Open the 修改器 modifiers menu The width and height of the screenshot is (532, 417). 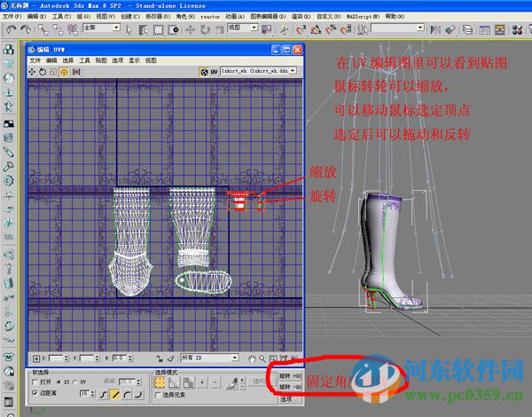coord(158,16)
